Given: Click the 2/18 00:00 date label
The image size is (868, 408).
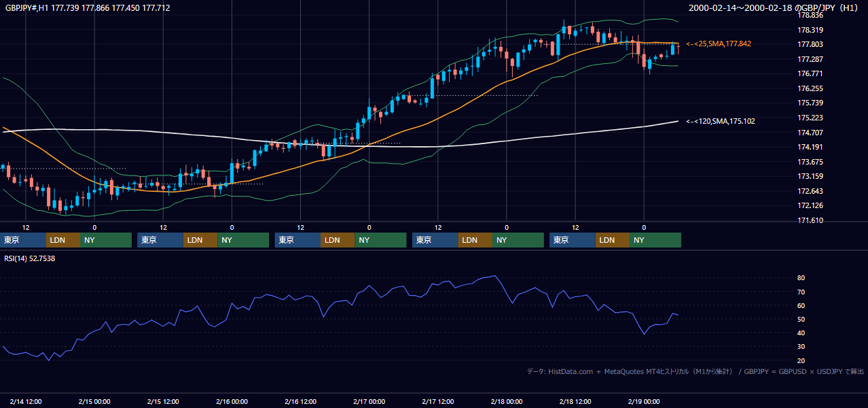Looking at the screenshot, I should point(507,402).
